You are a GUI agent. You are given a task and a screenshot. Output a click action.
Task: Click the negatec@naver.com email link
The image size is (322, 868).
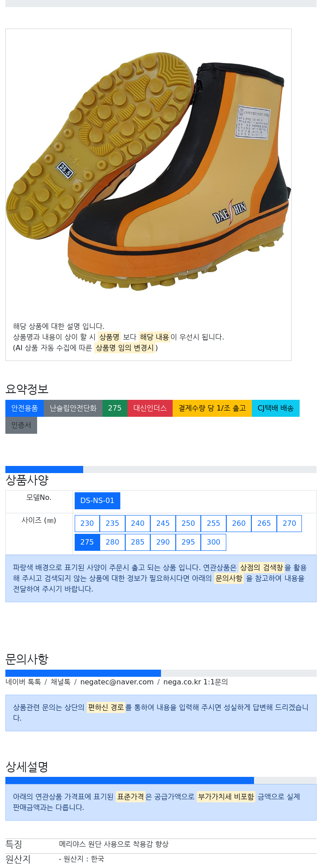point(117,682)
